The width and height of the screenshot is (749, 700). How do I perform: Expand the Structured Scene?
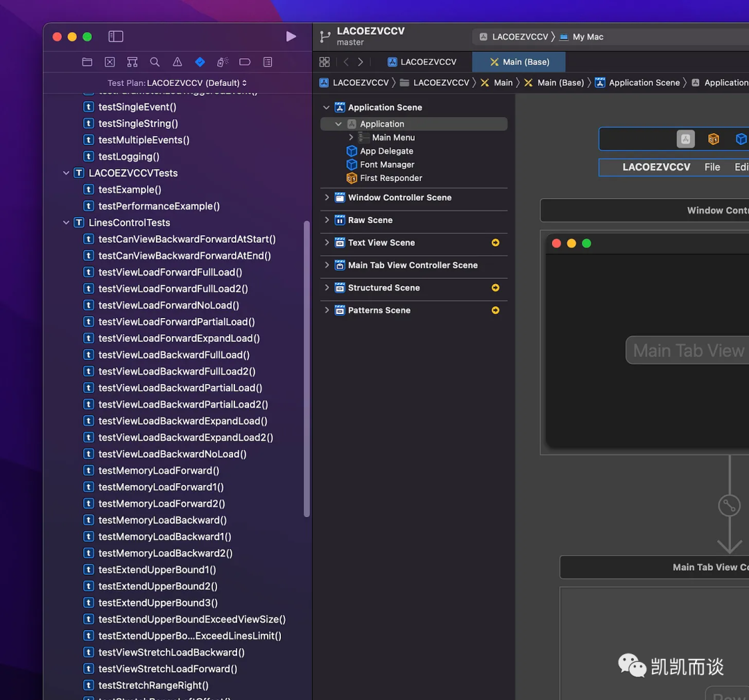click(x=327, y=288)
